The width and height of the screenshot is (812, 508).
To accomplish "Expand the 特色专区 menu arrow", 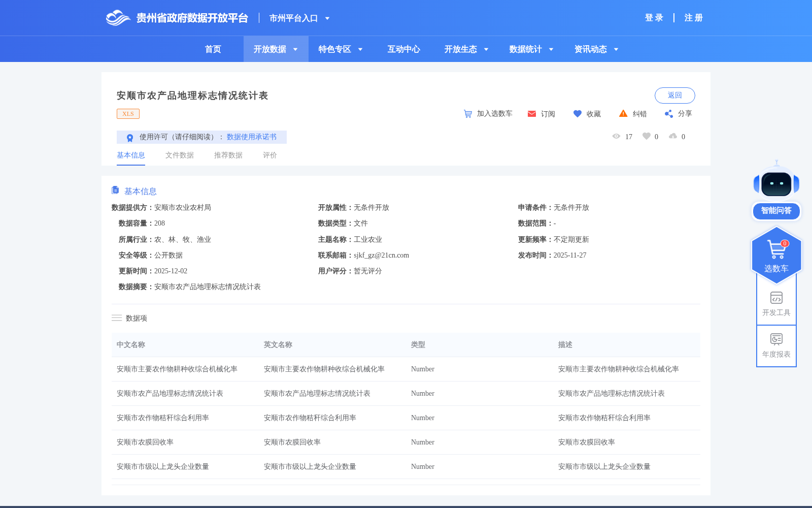I will click(360, 49).
